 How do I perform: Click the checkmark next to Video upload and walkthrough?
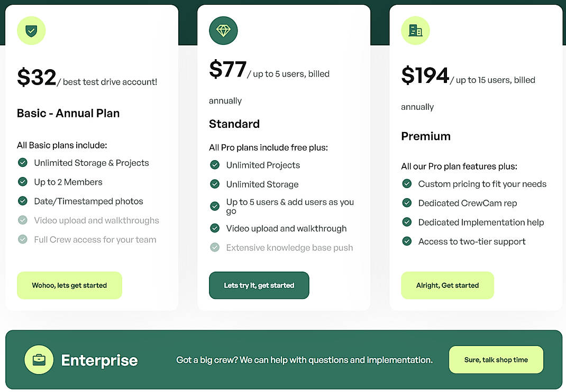[215, 229]
